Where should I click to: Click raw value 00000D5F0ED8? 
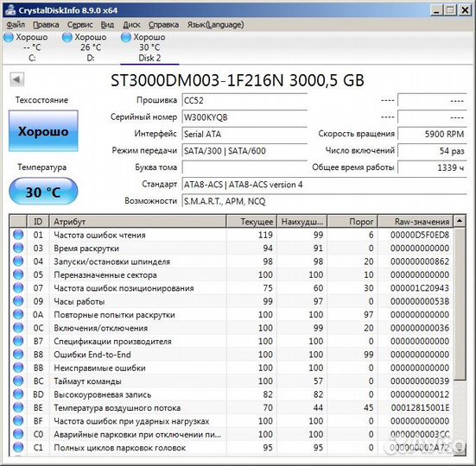point(420,235)
